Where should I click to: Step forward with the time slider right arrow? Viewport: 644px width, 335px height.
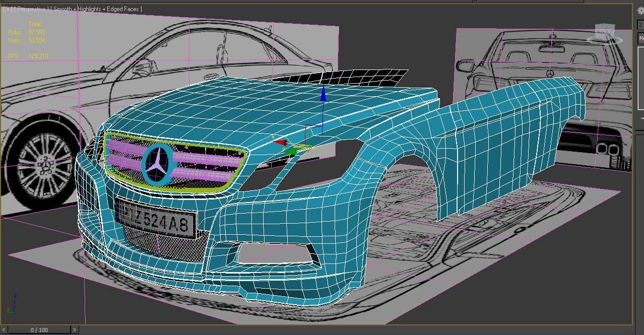pyautogui.click(x=75, y=330)
